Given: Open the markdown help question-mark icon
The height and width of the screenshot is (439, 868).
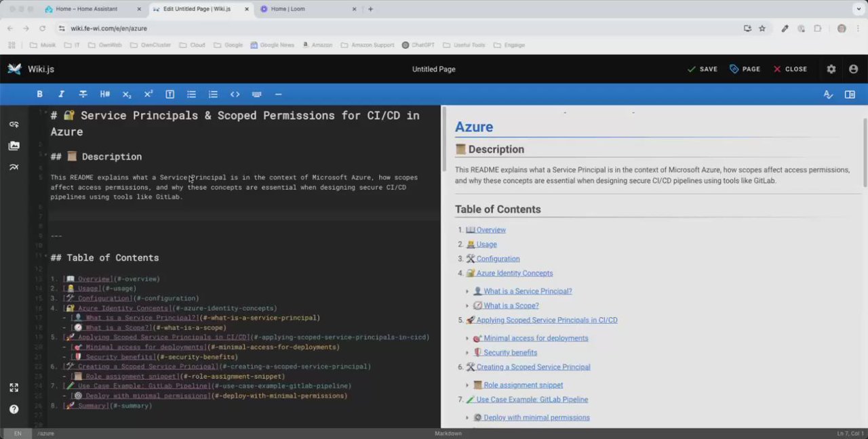Looking at the screenshot, I should click(14, 409).
